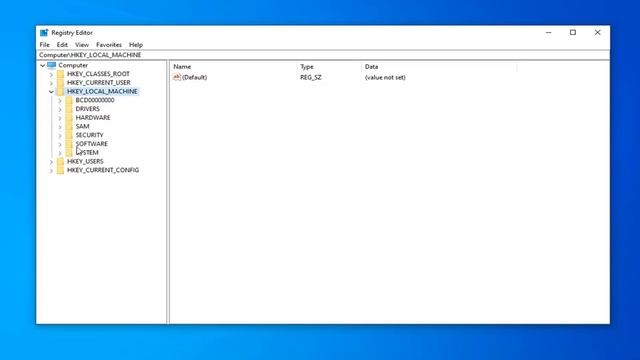Maximize the Registry Editor window
640x360 pixels.
573,33
